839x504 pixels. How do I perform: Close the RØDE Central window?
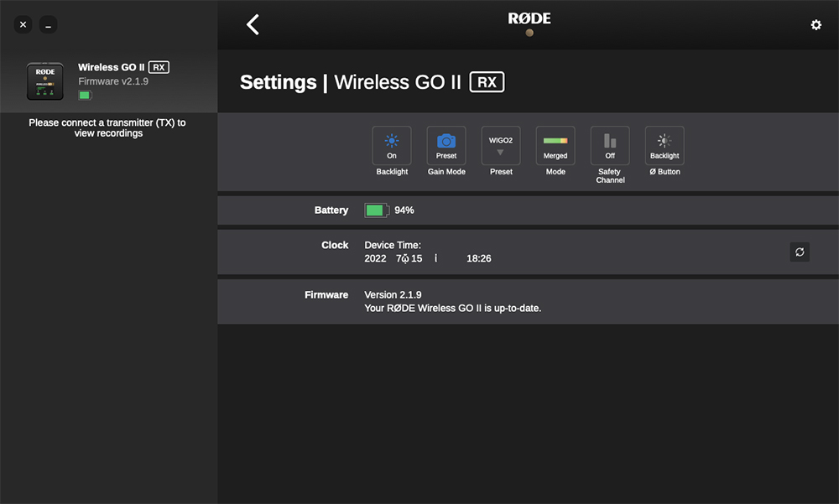[23, 24]
